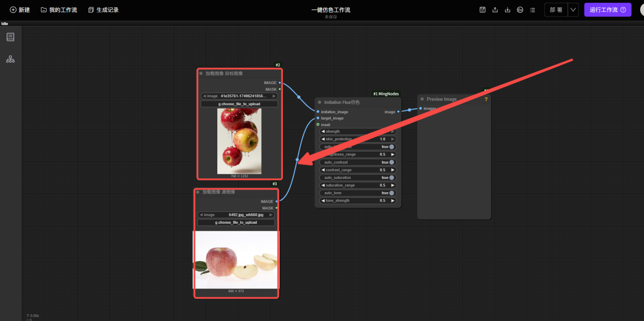Screen dimensions: 644x321
Task: Click the hanging apples preview thumbnail
Action: pos(239,141)
